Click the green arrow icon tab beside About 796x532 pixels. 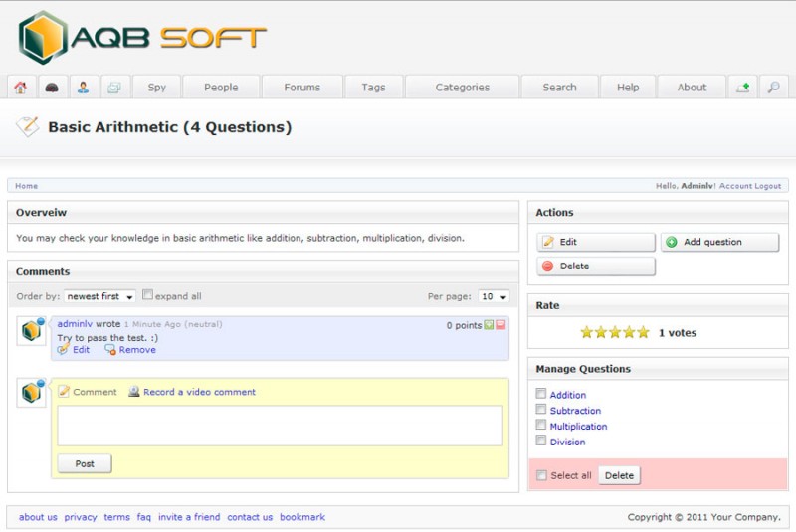(x=742, y=88)
